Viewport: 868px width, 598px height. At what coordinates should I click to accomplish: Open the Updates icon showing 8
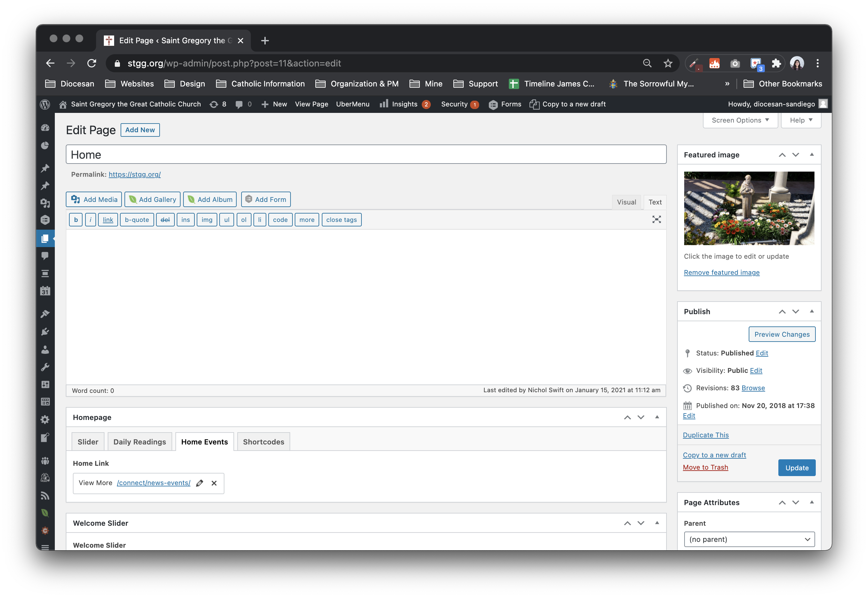[x=218, y=104]
